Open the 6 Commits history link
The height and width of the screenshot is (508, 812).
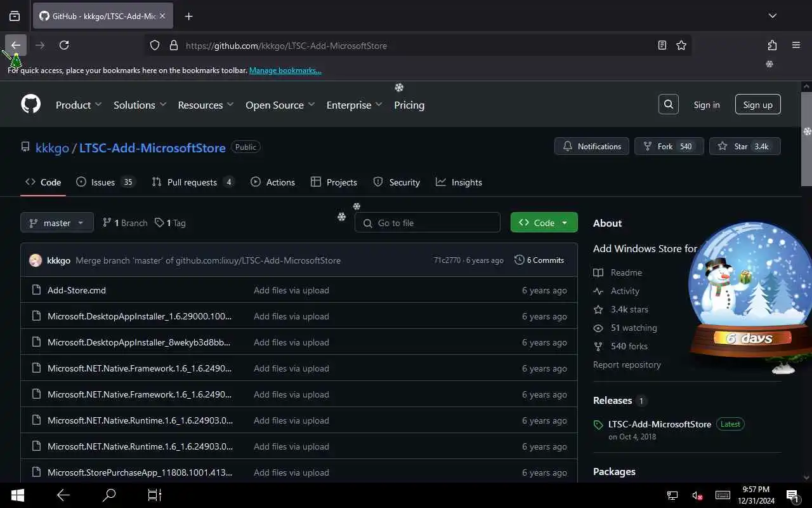tap(539, 260)
